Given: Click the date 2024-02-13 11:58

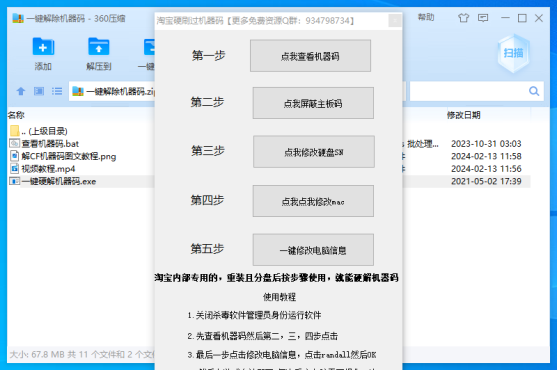Looking at the screenshot, I should click(x=486, y=156).
